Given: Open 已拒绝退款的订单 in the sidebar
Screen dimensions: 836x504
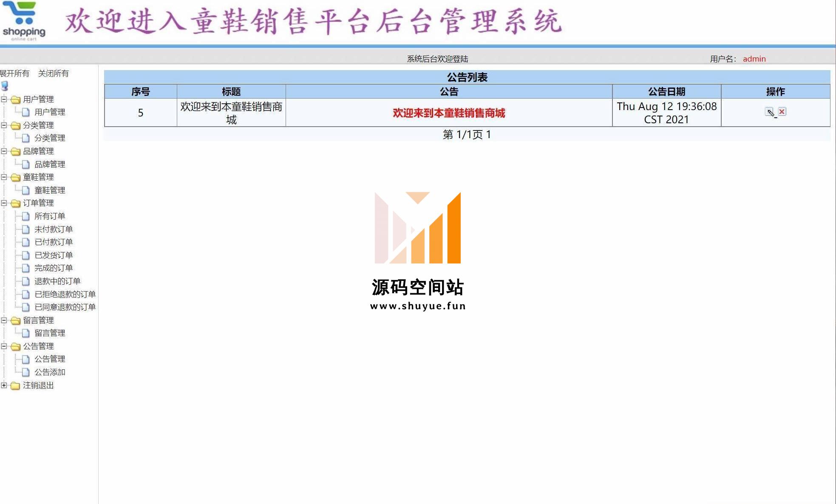Looking at the screenshot, I should [65, 294].
